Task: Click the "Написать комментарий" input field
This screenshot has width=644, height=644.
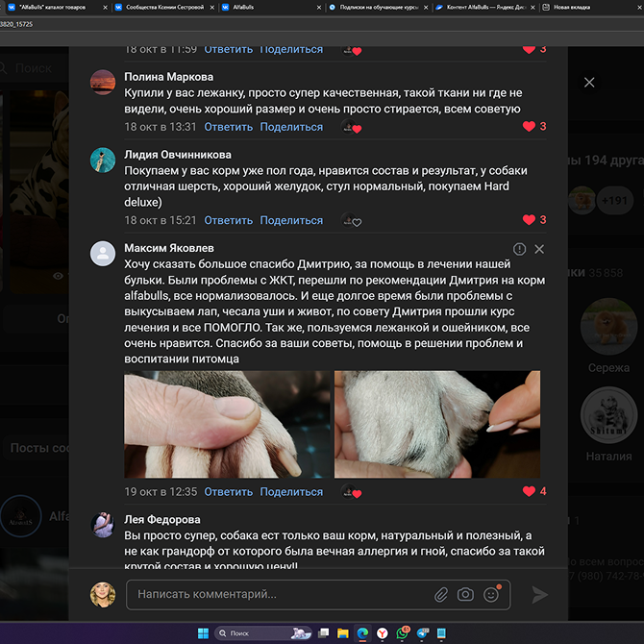Action: 279,595
